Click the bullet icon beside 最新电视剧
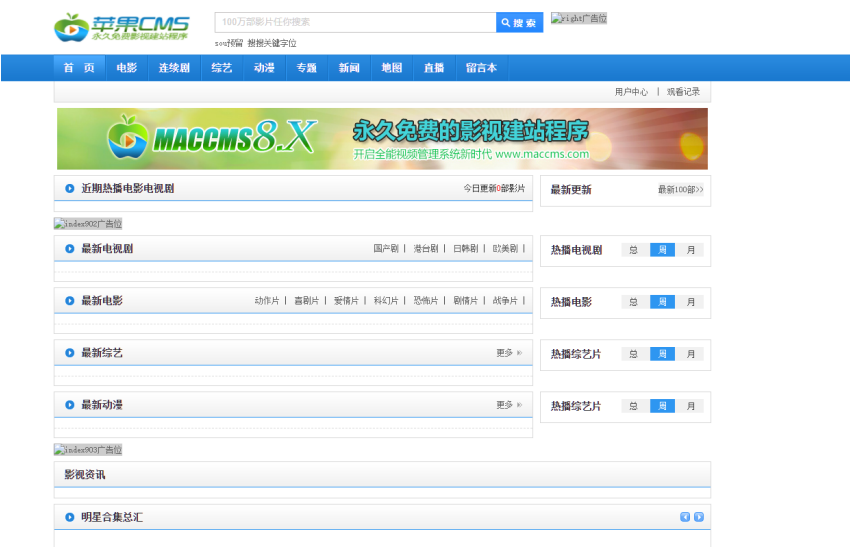850x552 pixels. tap(69, 248)
